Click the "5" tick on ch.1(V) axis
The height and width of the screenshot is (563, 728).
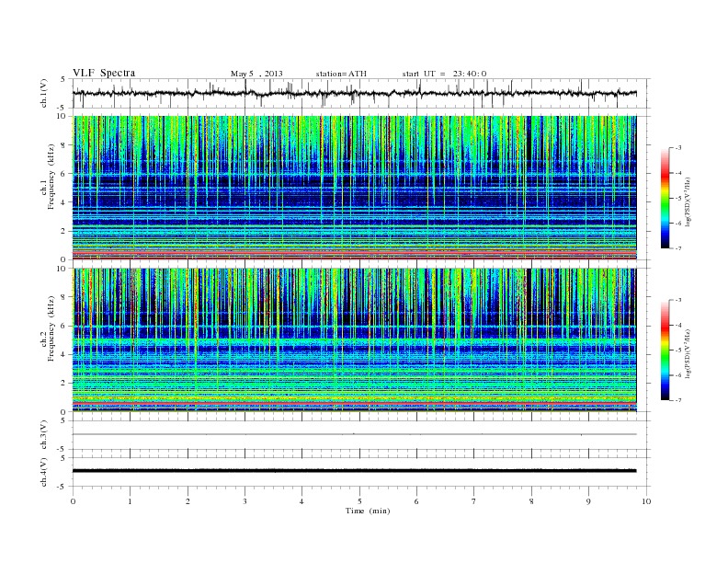[63, 79]
